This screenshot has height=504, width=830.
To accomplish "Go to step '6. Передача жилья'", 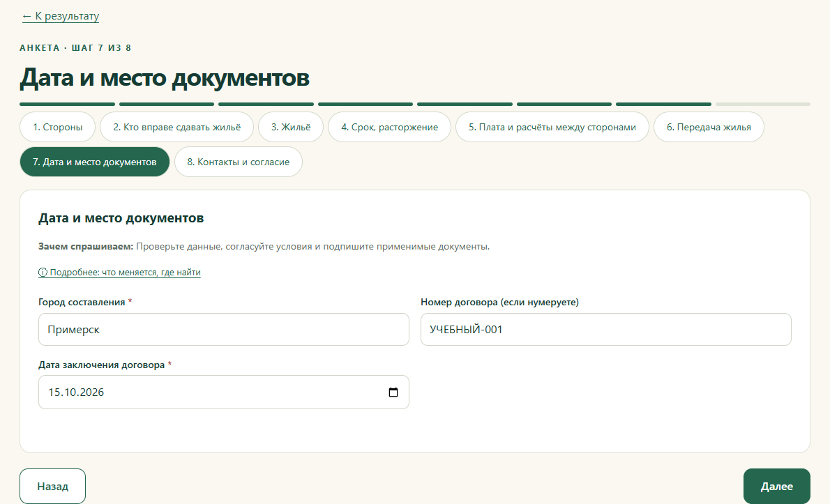I will click(x=709, y=127).
